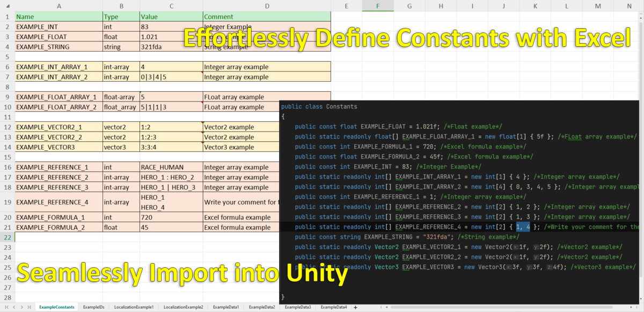This screenshot has height=312, width=644.
Task: Select row 5 header
Action: [x=8, y=57]
